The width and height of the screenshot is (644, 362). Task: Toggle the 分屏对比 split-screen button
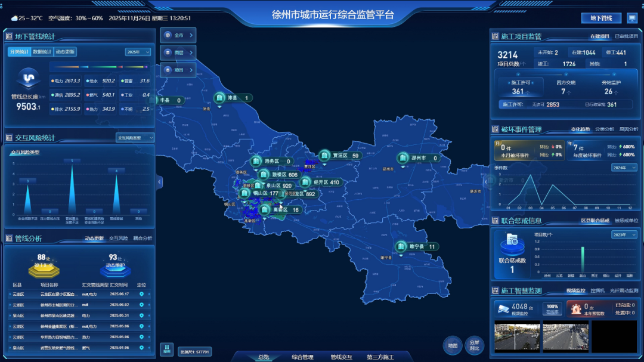coord(474,345)
